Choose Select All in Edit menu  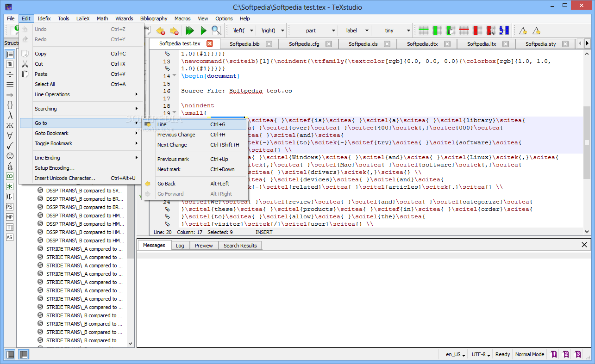click(81, 84)
